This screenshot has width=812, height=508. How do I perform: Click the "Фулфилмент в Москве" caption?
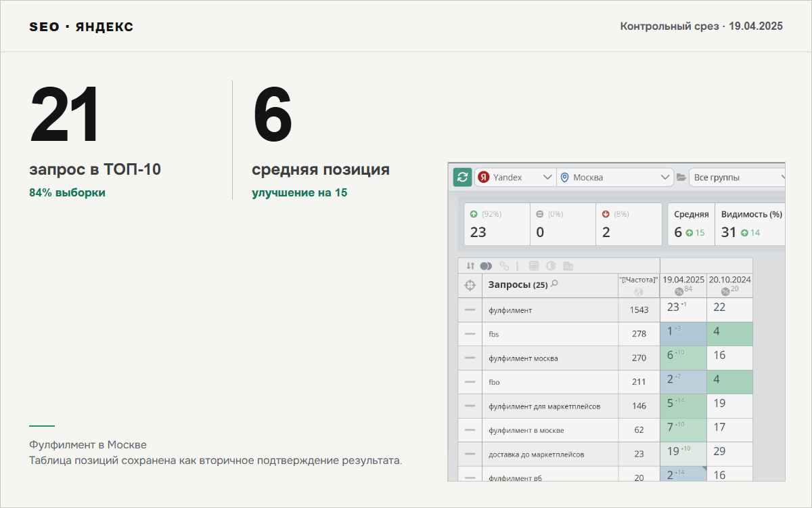(88, 445)
